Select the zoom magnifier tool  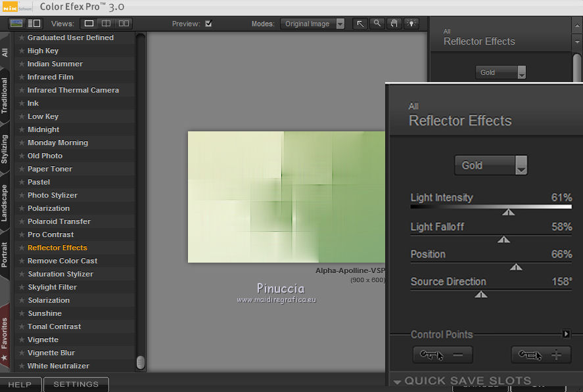(377, 24)
